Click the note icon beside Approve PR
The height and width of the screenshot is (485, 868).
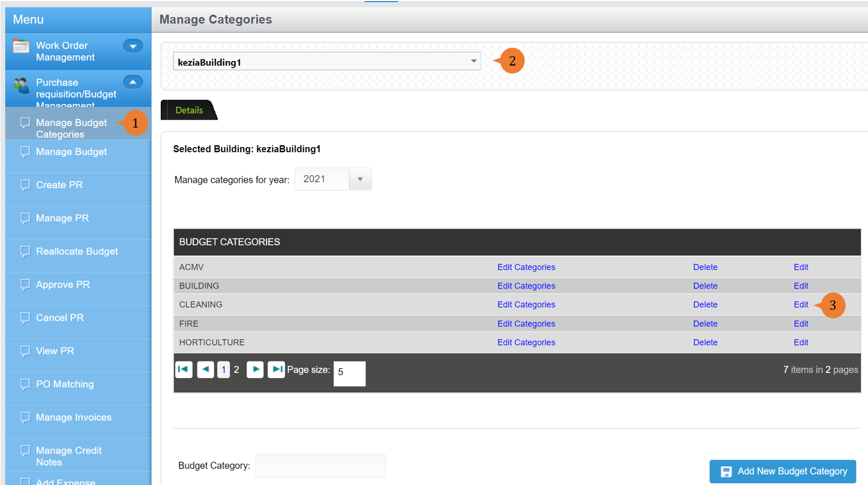[x=25, y=284]
